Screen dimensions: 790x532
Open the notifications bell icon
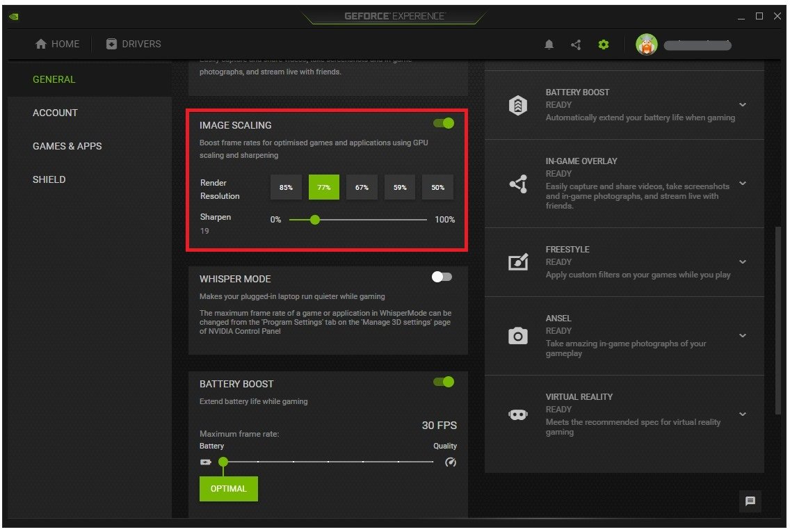(x=549, y=45)
